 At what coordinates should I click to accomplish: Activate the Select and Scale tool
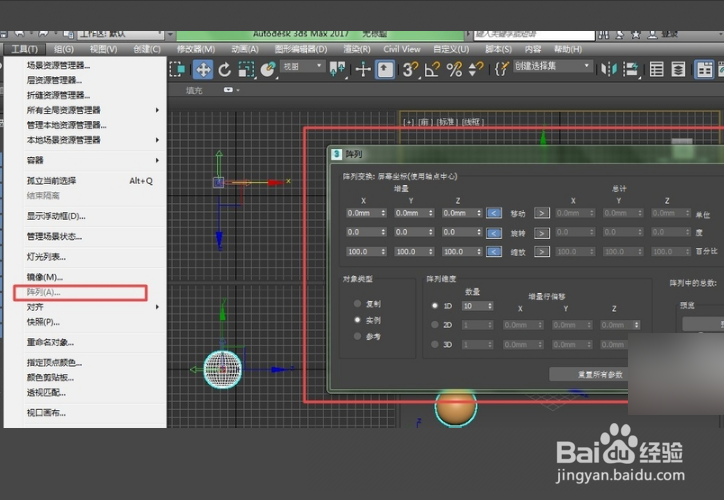pos(247,70)
